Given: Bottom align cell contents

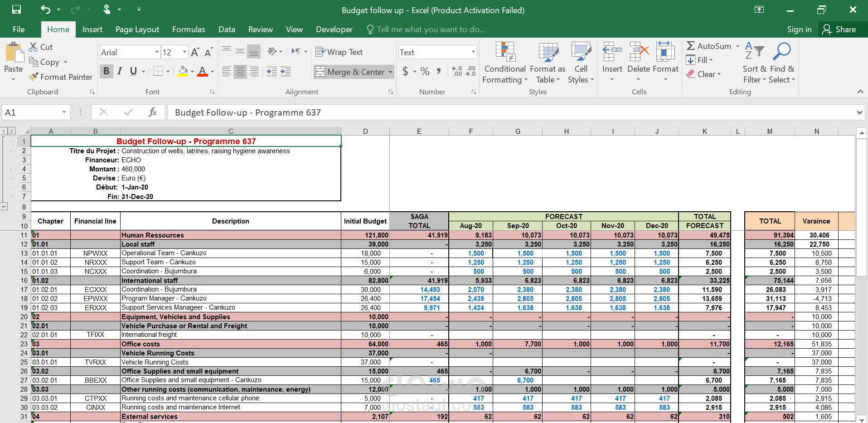Looking at the screenshot, I should [x=254, y=51].
